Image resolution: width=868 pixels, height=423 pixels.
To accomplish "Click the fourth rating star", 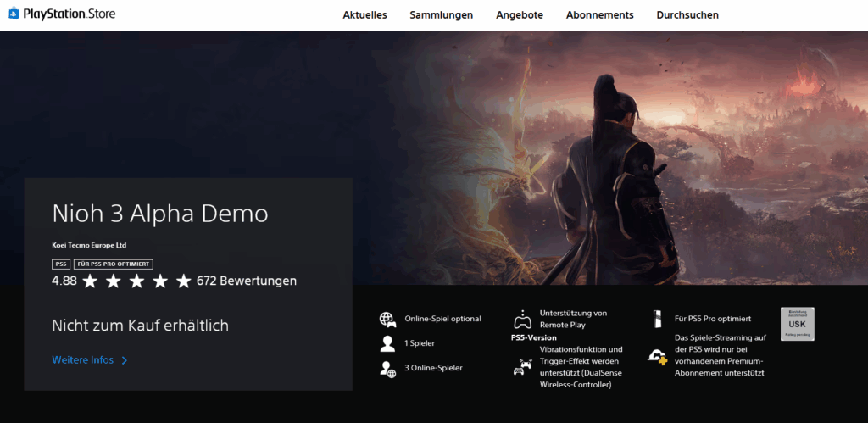I will (160, 281).
